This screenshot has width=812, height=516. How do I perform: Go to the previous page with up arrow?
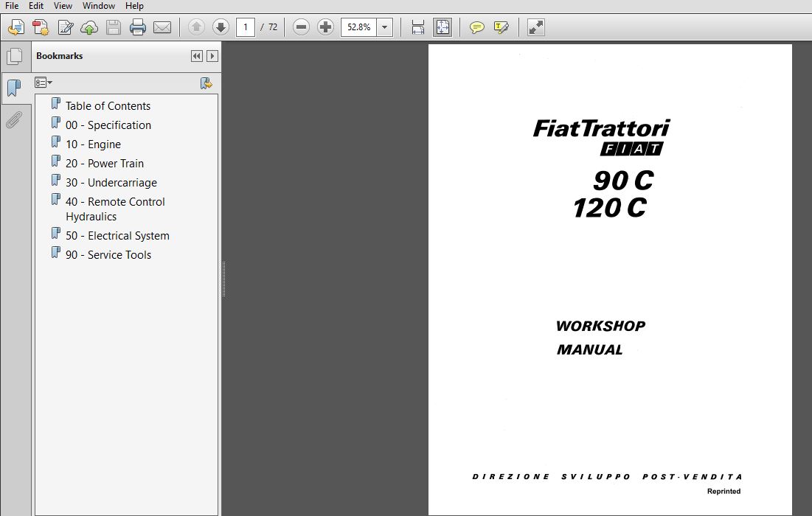[196, 27]
